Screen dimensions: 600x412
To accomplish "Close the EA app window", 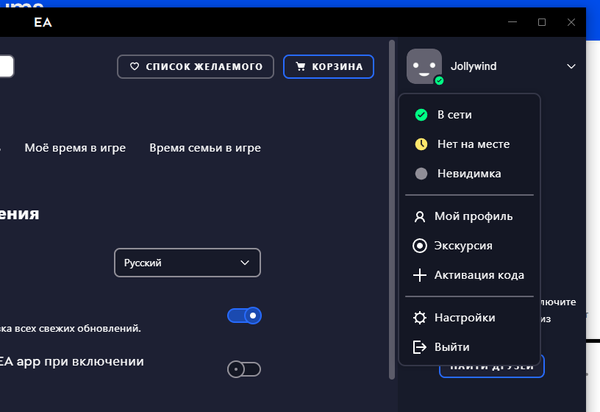I will (571, 22).
